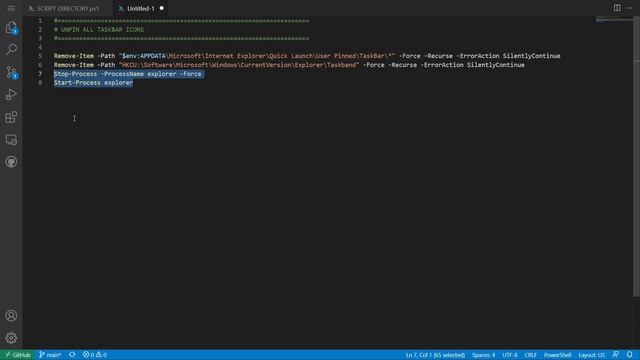
Task: Open the Explorer view
Action: (x=11, y=28)
